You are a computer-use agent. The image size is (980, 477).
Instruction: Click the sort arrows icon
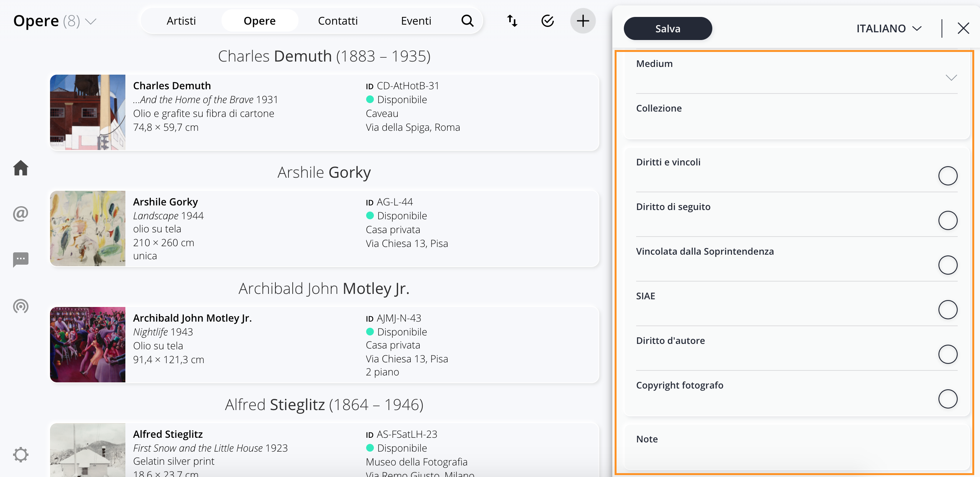512,21
